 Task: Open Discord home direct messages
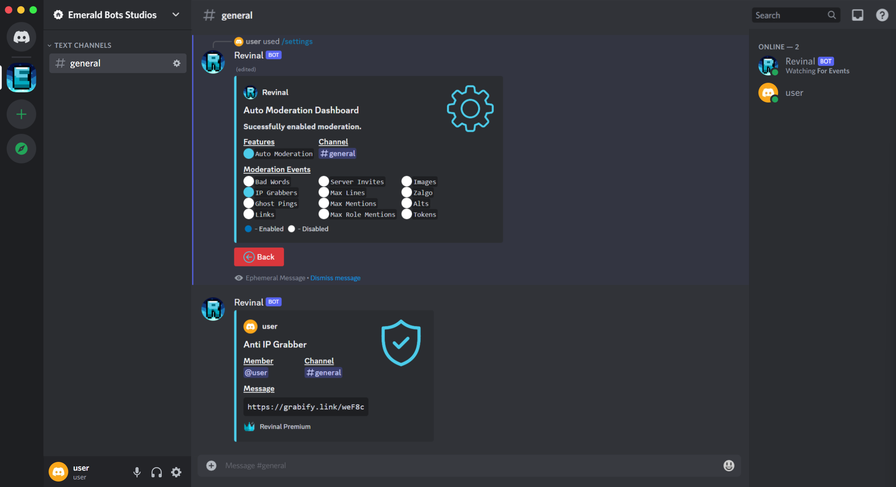click(21, 37)
